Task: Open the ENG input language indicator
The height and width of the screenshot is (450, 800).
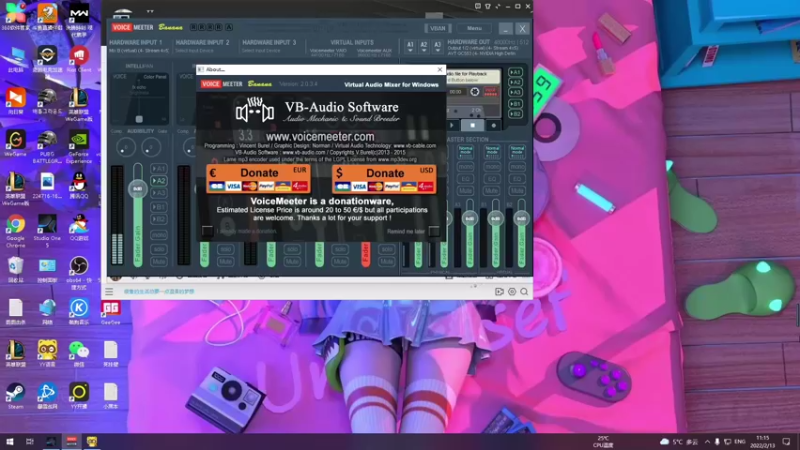Action: click(x=740, y=441)
